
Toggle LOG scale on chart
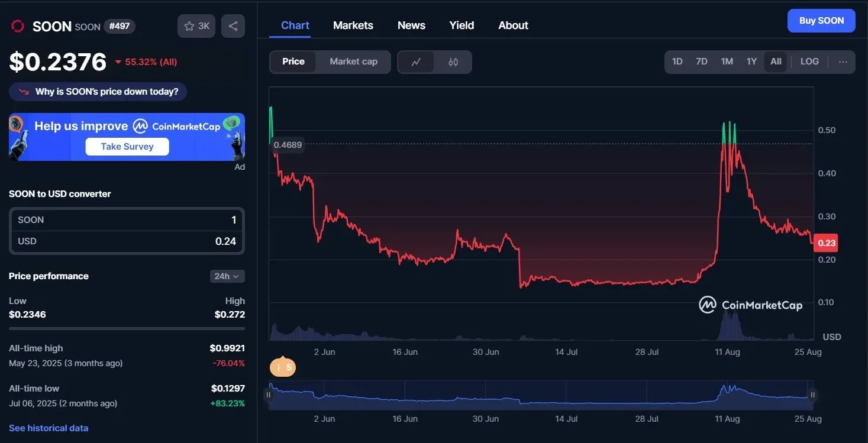pos(809,62)
